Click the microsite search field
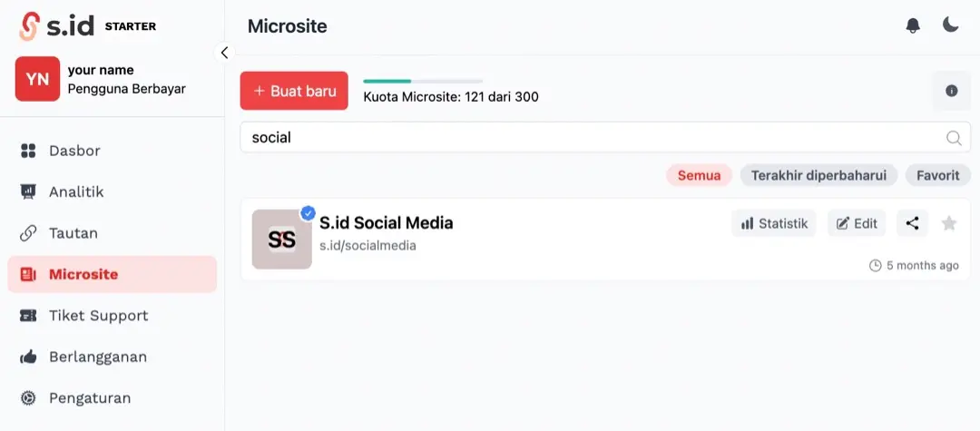 590,138
